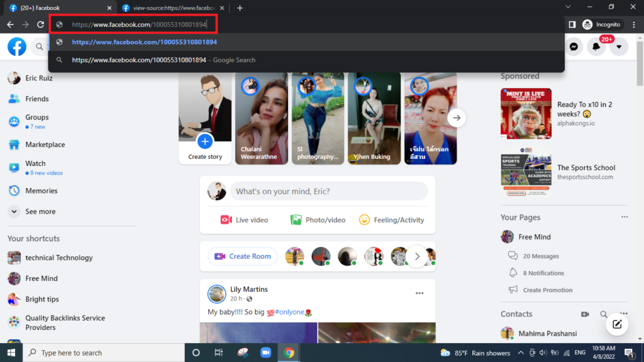Open the notifications bell icon
Image resolution: width=644 pixels, height=362 pixels.
596,47
